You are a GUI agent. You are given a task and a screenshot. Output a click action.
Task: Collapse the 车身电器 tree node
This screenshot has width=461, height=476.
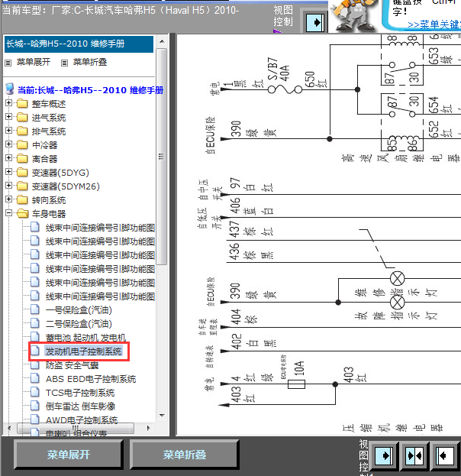coord(9,213)
